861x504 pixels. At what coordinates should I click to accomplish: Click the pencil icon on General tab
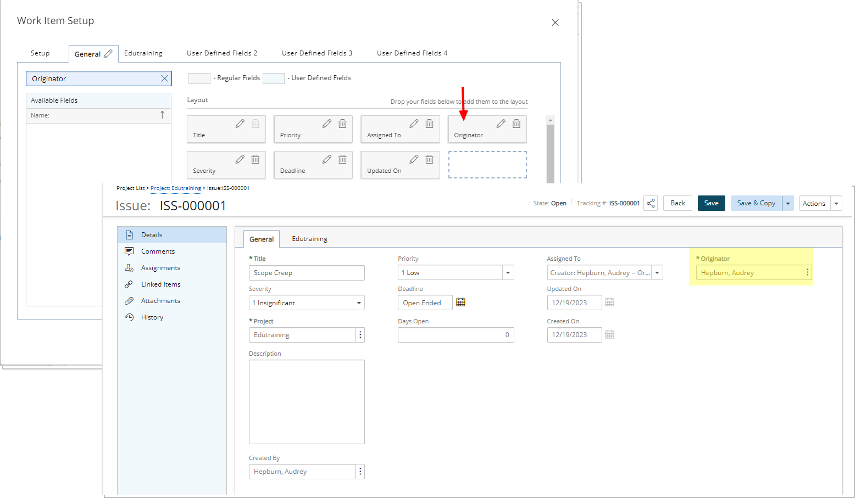(108, 54)
